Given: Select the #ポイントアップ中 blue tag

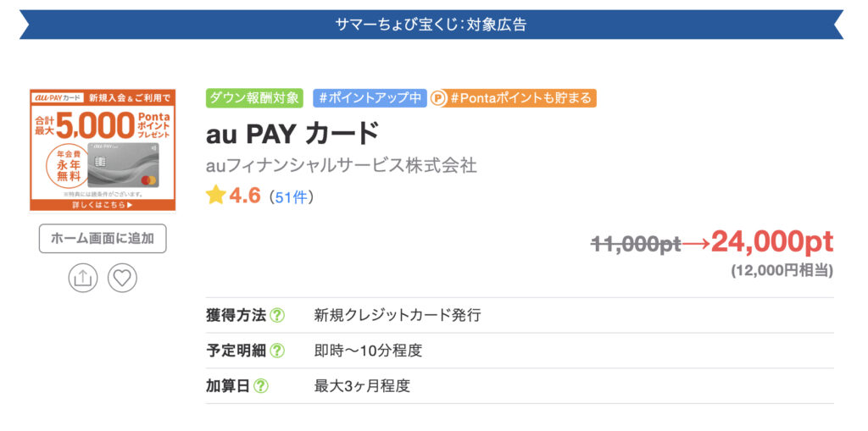Looking at the screenshot, I should pyautogui.click(x=370, y=98).
